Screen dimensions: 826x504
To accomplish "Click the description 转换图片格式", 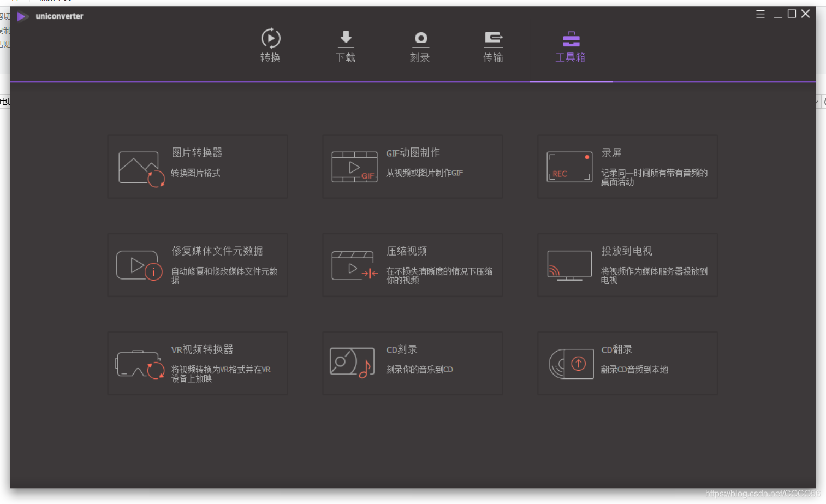I will point(195,173).
